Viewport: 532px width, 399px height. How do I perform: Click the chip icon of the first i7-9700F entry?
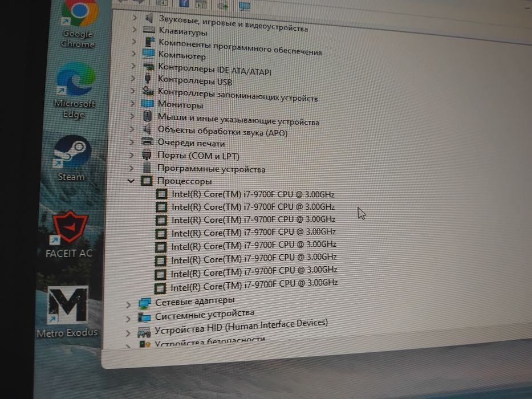[x=161, y=194]
